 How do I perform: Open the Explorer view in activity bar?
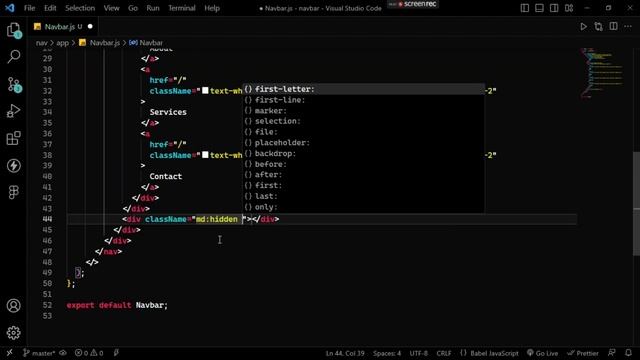13,30
